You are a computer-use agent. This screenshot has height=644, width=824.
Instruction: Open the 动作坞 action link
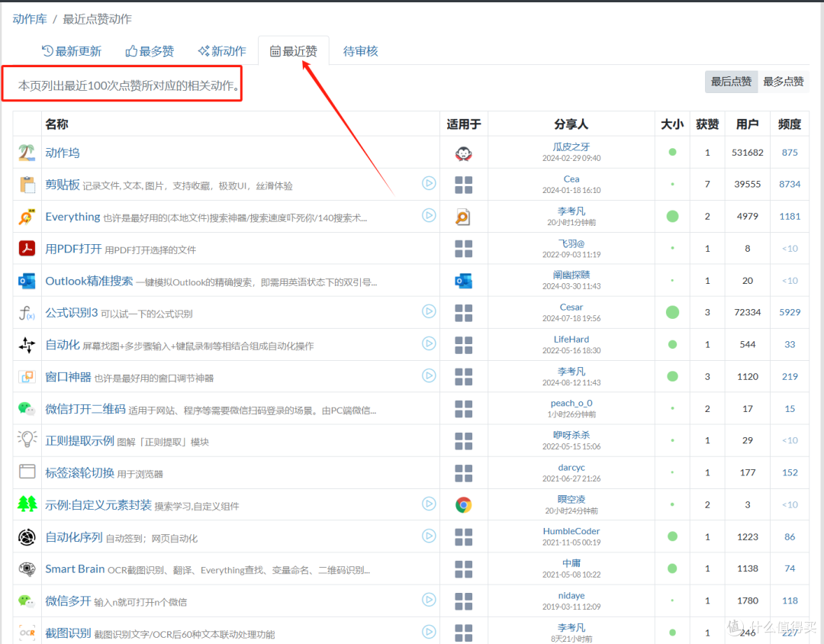tap(63, 153)
